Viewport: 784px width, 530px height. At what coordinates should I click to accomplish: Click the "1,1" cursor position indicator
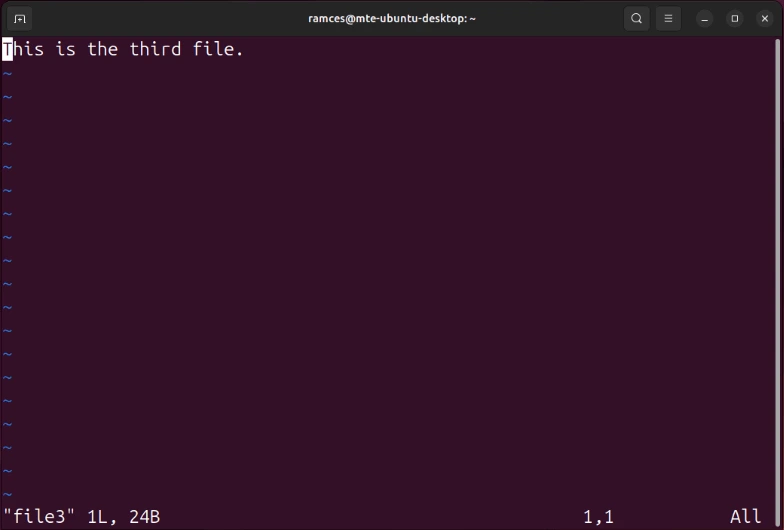coord(598,516)
